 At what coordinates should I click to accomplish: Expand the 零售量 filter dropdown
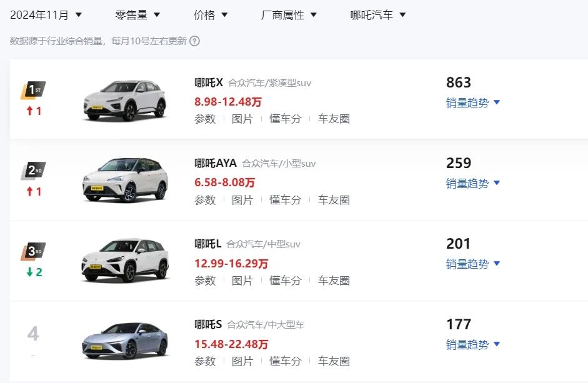(137, 14)
